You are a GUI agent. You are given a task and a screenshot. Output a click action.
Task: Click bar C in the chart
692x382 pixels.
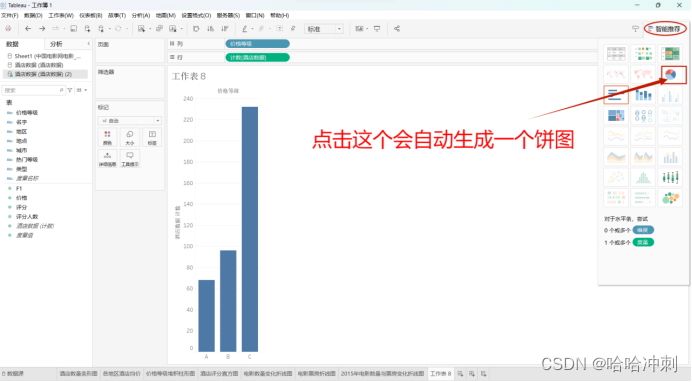tap(250, 229)
